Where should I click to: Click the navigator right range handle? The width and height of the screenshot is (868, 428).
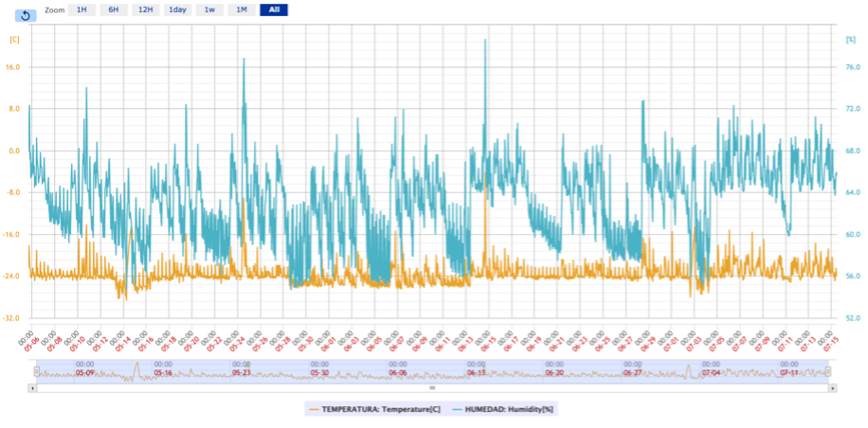click(828, 372)
